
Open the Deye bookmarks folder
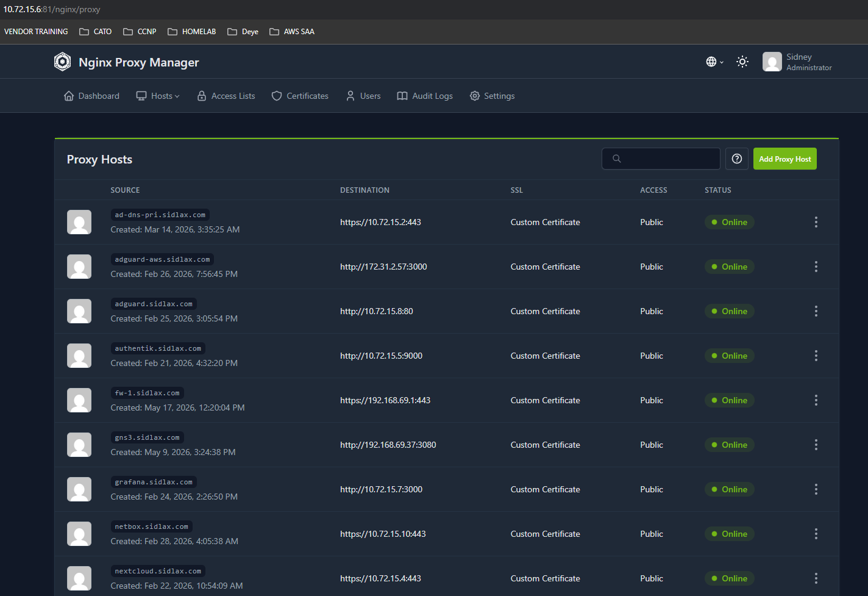tap(243, 32)
